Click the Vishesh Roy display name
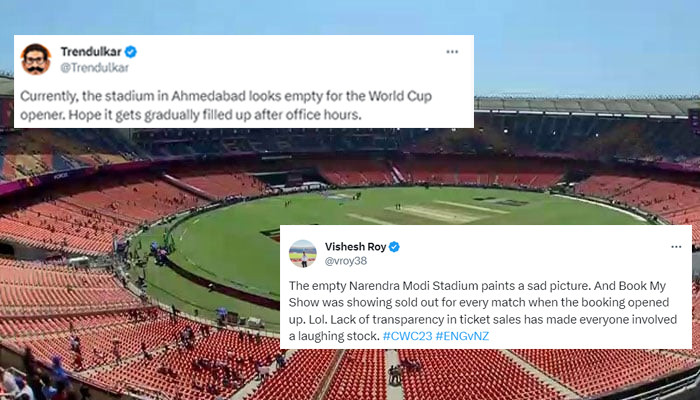 pyautogui.click(x=354, y=246)
